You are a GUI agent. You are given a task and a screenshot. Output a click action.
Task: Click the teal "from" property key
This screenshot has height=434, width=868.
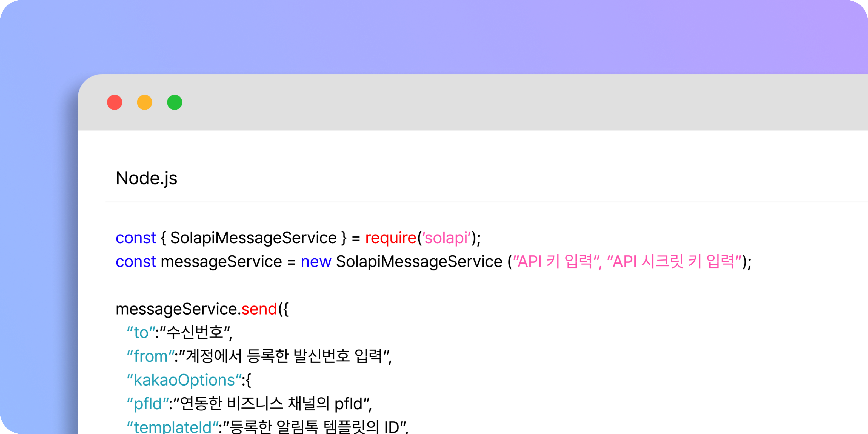point(151,356)
